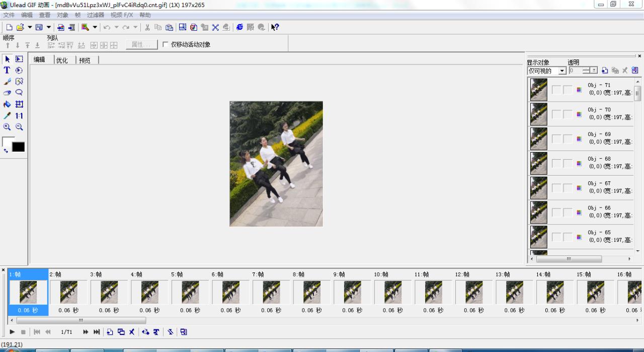Select frame 5 thumbnail in the timeline
The image size is (644, 352).
pyautogui.click(x=190, y=292)
